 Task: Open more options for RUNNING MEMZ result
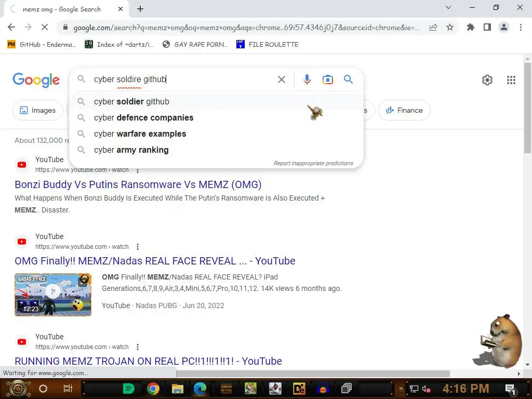click(x=137, y=347)
